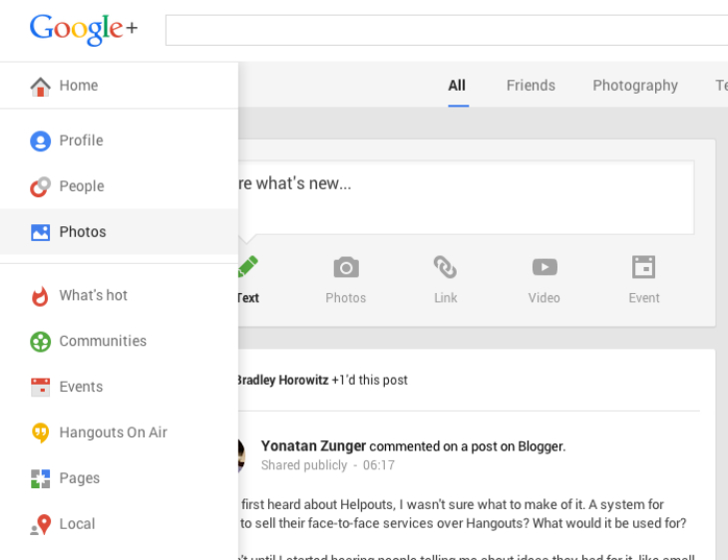Screen dimensions: 728x560
Task: Switch to the Photography stream tab
Action: pyautogui.click(x=635, y=86)
